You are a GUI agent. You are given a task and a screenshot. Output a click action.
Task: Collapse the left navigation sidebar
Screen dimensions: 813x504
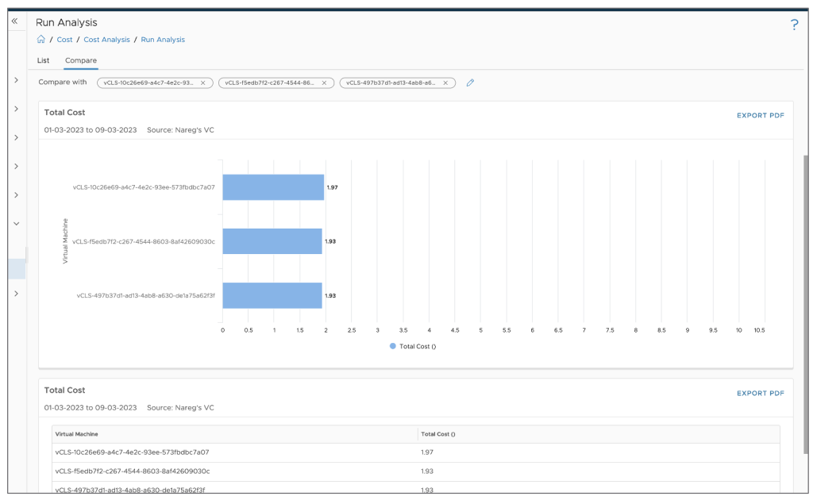coord(14,21)
